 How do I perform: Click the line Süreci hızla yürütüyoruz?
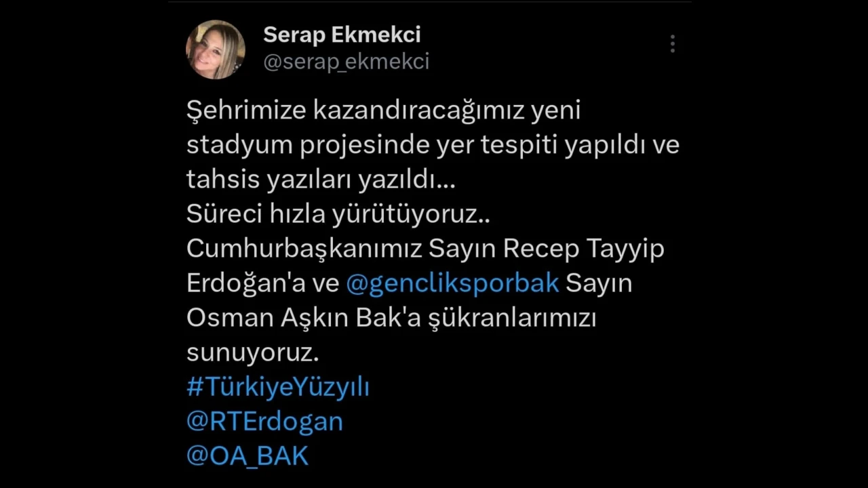pyautogui.click(x=338, y=214)
